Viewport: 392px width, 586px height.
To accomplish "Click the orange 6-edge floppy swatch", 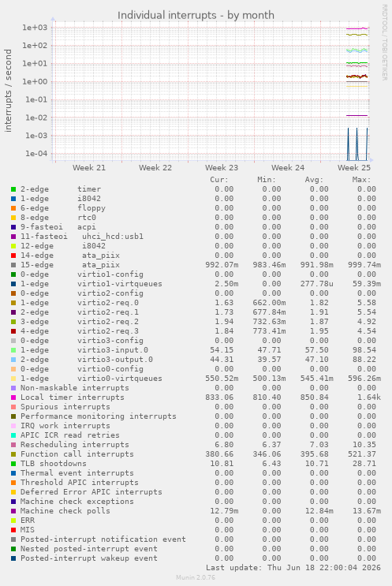I will (x=13, y=208).
